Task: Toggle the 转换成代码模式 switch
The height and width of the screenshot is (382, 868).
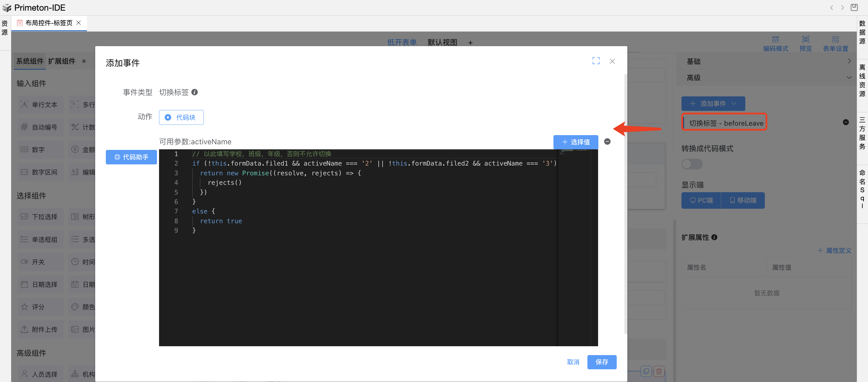Action: (692, 164)
